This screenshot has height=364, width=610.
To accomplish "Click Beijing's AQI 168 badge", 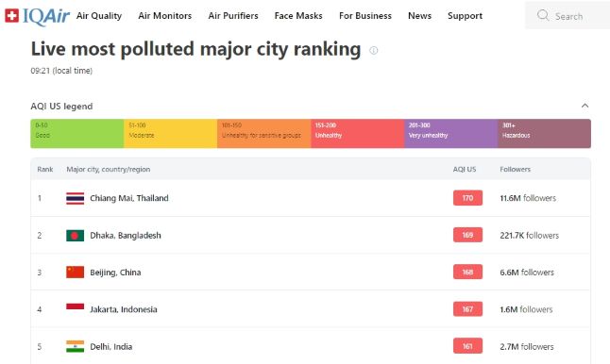I will tap(467, 272).
